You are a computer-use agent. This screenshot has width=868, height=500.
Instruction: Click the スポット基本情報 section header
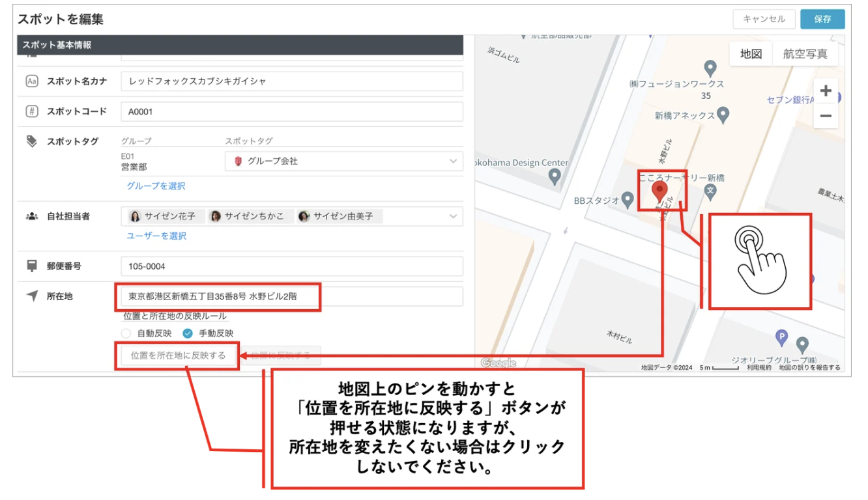pos(240,45)
